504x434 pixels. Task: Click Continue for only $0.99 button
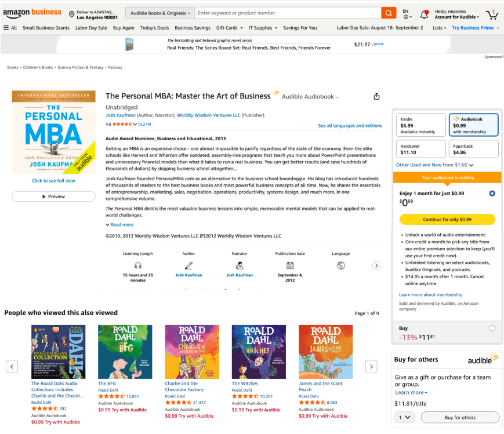coord(447,220)
